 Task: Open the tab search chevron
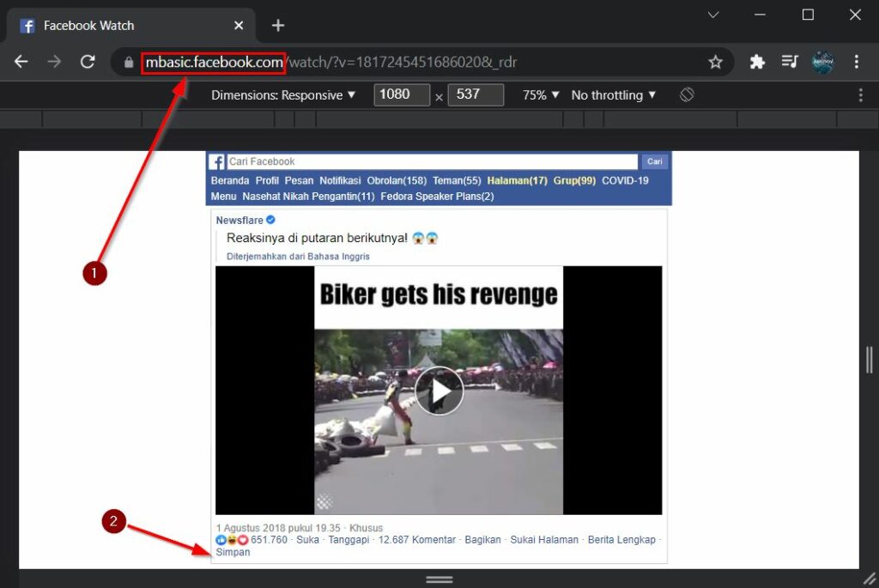[713, 15]
